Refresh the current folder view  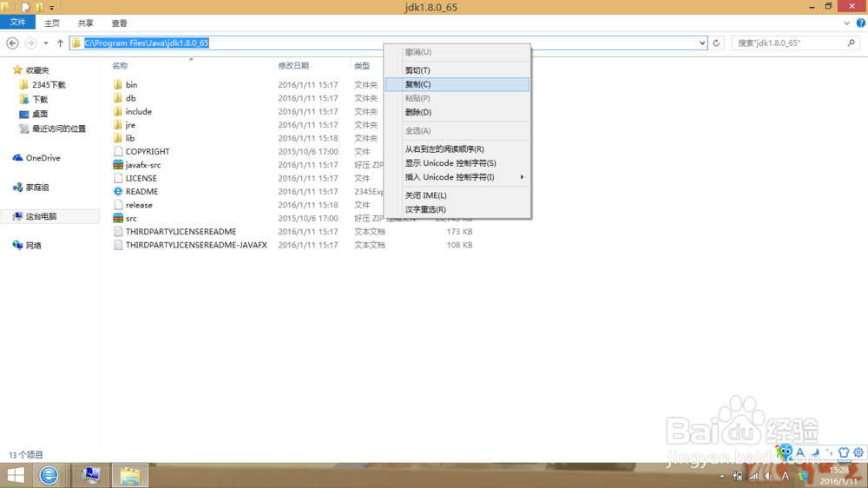pos(716,43)
